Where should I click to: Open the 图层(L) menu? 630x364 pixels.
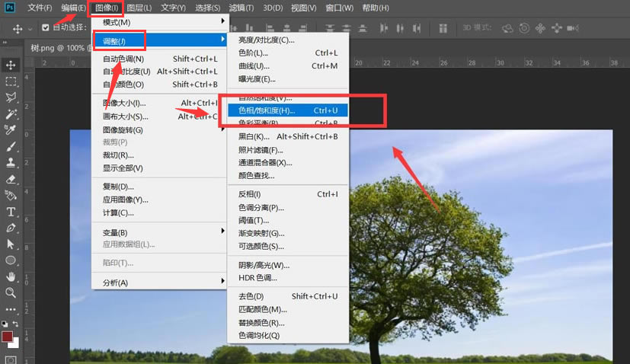coord(139,8)
